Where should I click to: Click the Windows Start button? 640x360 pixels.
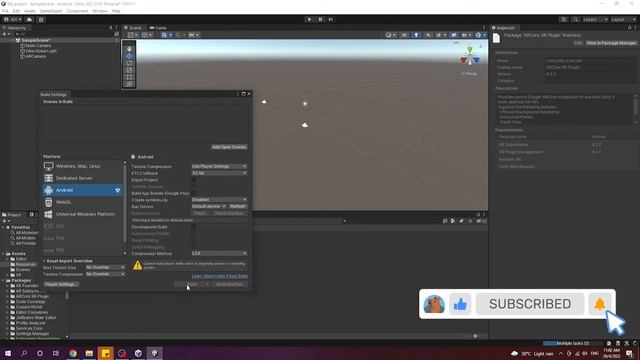(x=8, y=353)
